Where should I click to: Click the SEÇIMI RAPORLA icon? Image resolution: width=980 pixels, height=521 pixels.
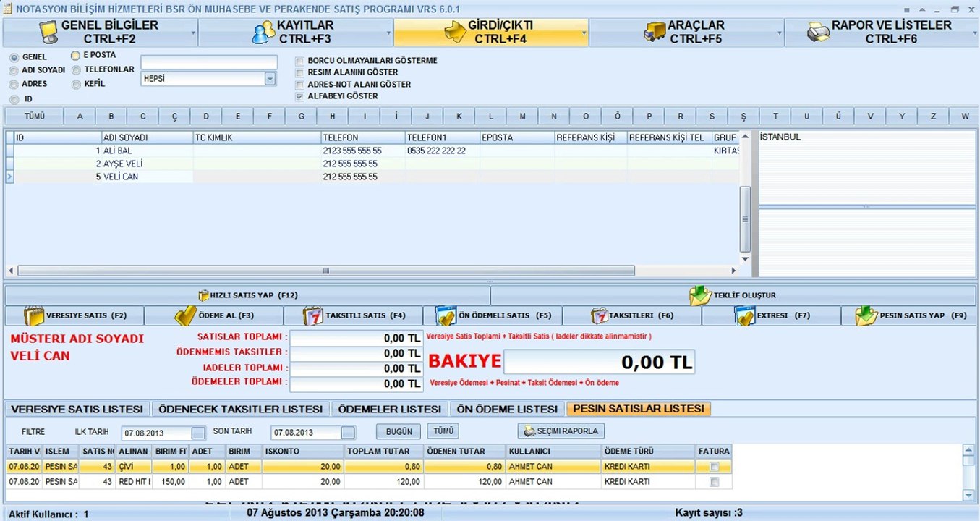coord(529,431)
